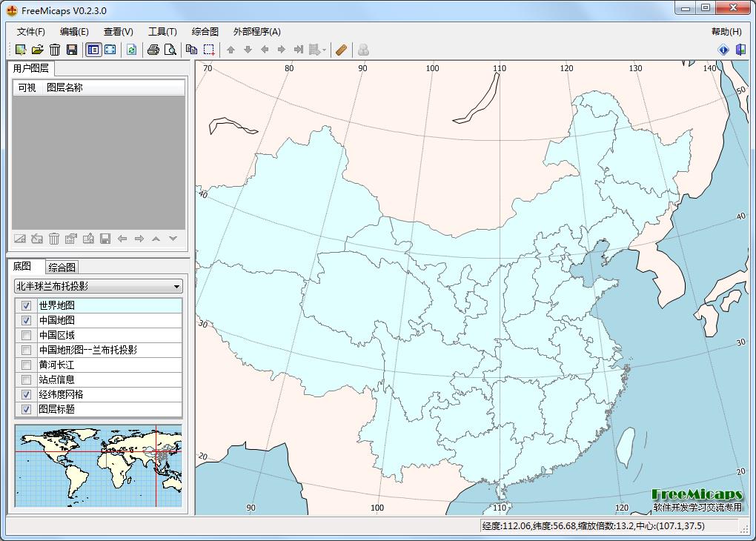Screen dimensions: 756x541
Task: Select the ruler measure tool
Action: 341,50
